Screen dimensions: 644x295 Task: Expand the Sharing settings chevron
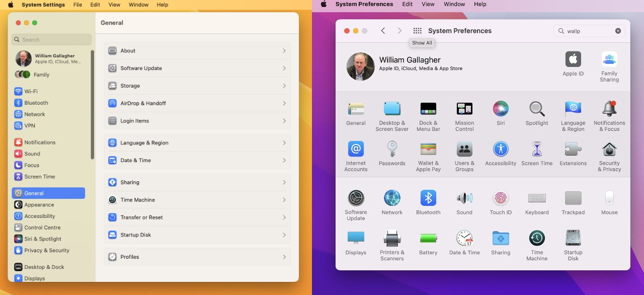click(x=284, y=182)
